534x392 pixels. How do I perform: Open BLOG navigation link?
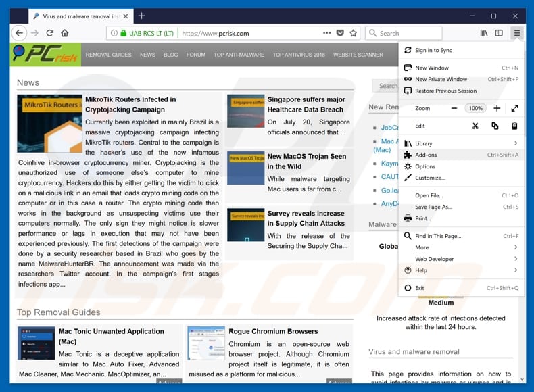tap(170, 55)
